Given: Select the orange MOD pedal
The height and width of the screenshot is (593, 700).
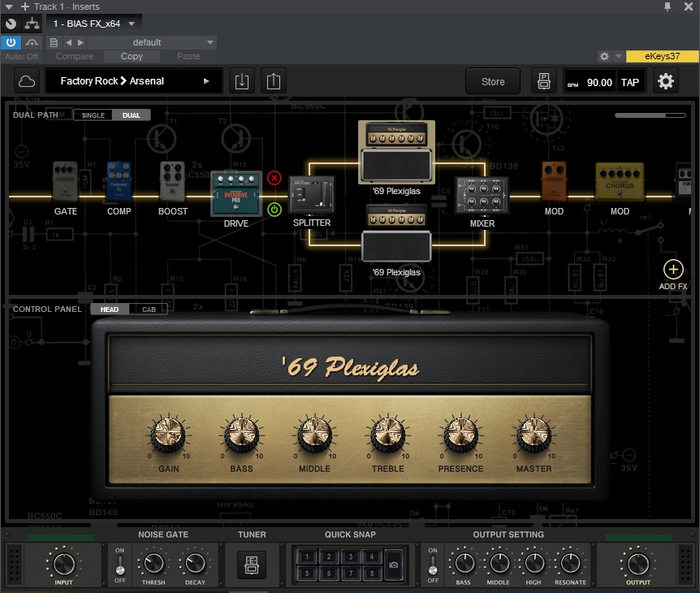Looking at the screenshot, I should 554,181.
